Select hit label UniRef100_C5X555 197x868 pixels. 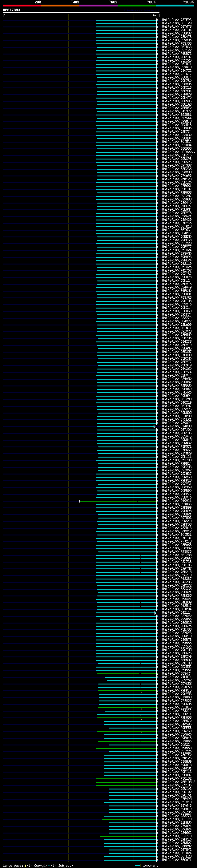click(177, 643)
